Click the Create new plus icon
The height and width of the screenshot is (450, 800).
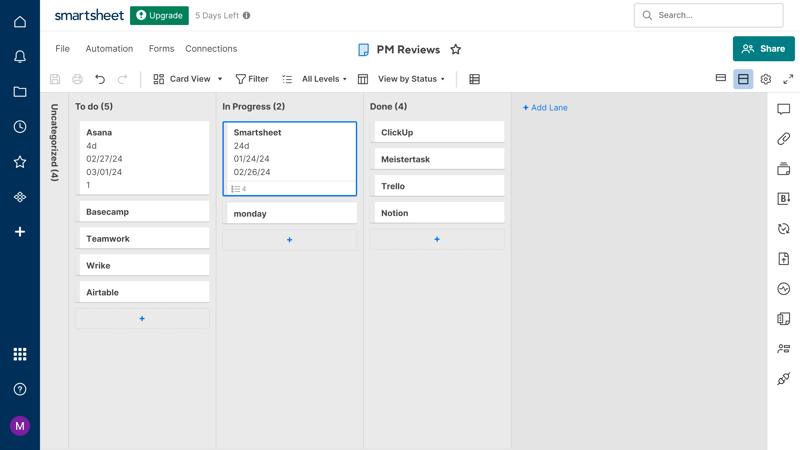[x=20, y=232]
